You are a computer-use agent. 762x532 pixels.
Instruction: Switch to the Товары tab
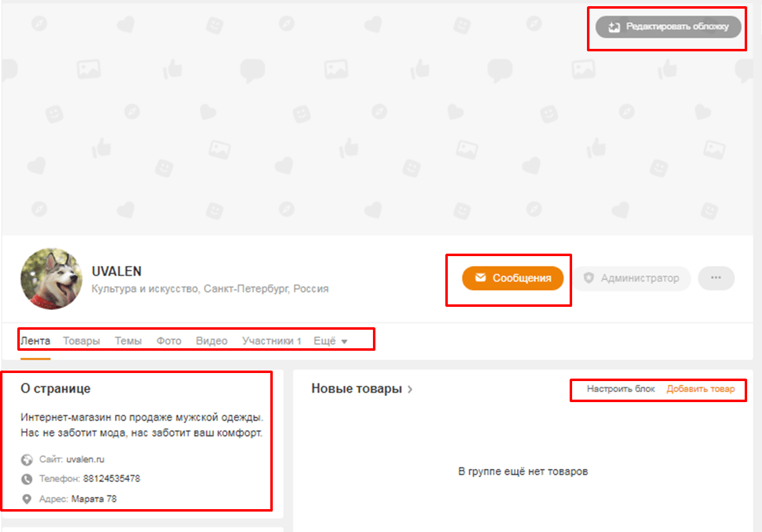(82, 341)
